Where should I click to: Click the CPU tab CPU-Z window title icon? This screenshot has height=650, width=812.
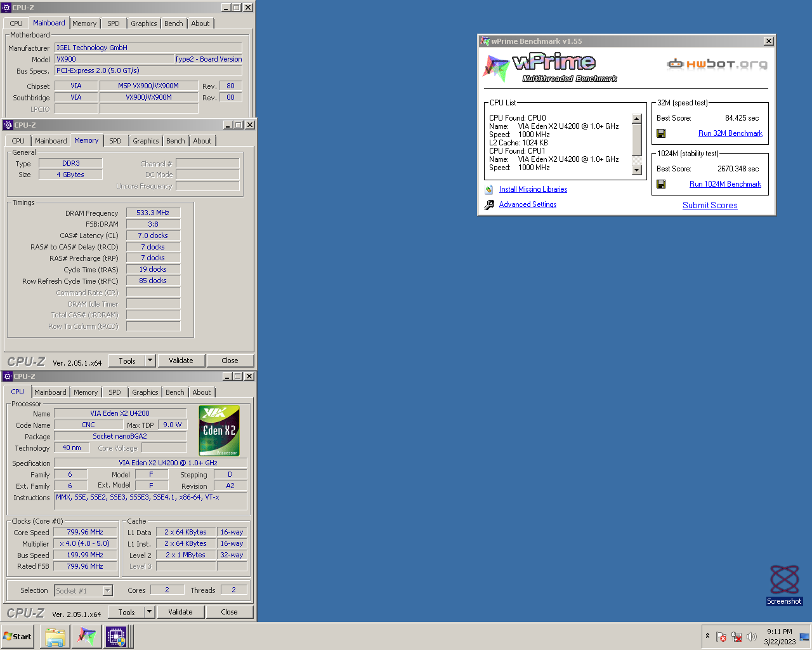coord(8,376)
